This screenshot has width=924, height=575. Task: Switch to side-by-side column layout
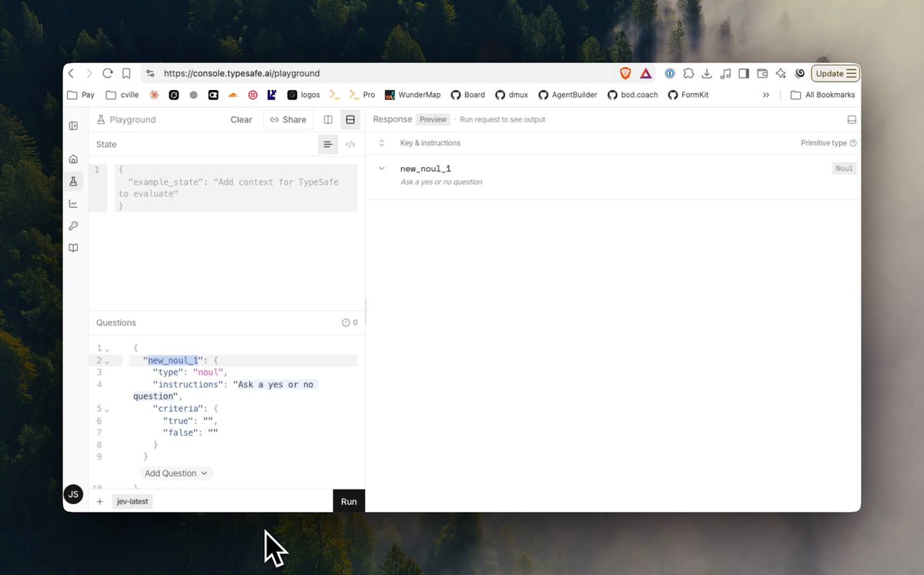pyautogui.click(x=328, y=119)
